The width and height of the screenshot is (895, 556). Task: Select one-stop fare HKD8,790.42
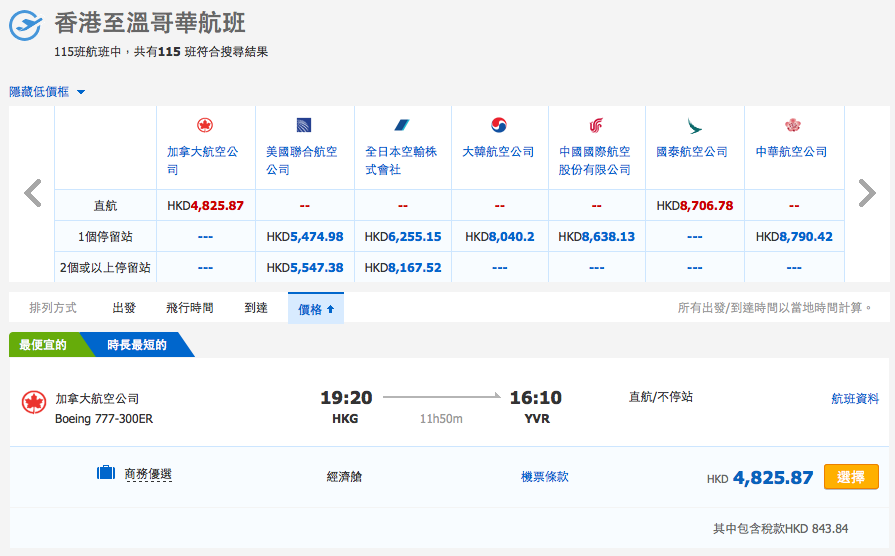pos(794,236)
